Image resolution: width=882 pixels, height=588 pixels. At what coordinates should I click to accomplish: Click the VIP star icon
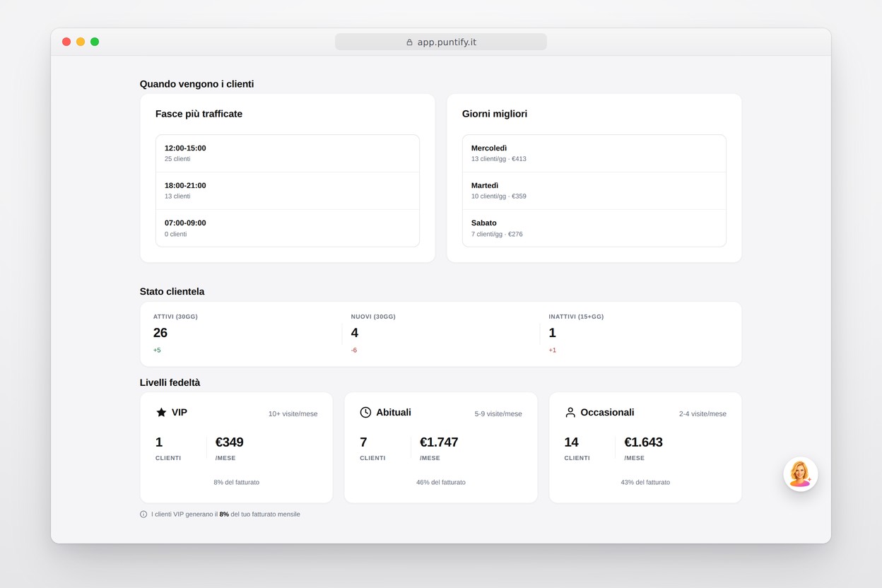[161, 412]
